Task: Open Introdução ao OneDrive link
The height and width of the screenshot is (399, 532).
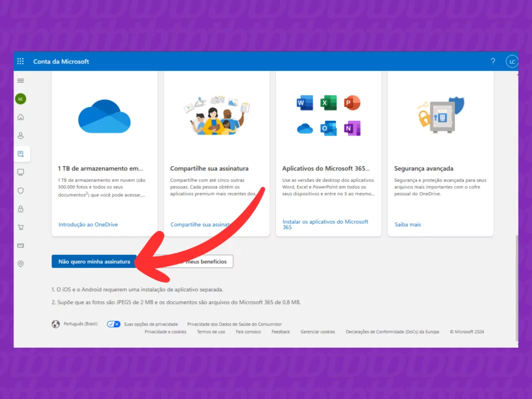Action: [88, 224]
